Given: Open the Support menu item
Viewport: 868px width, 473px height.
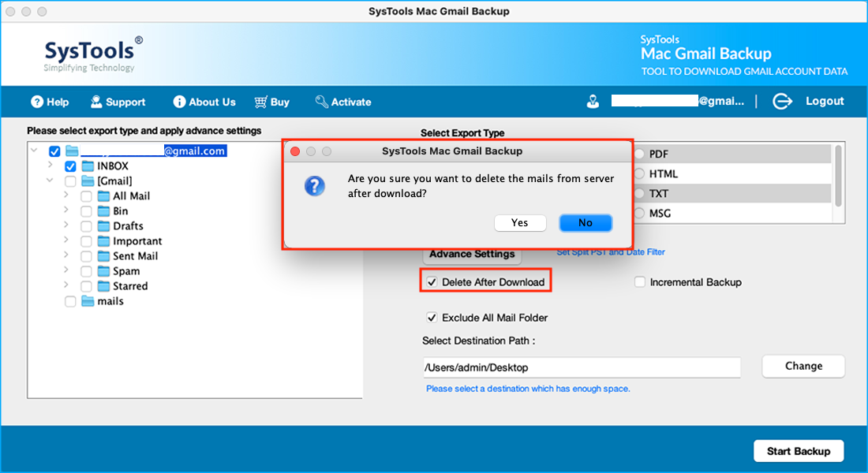Looking at the screenshot, I should pos(118,102).
